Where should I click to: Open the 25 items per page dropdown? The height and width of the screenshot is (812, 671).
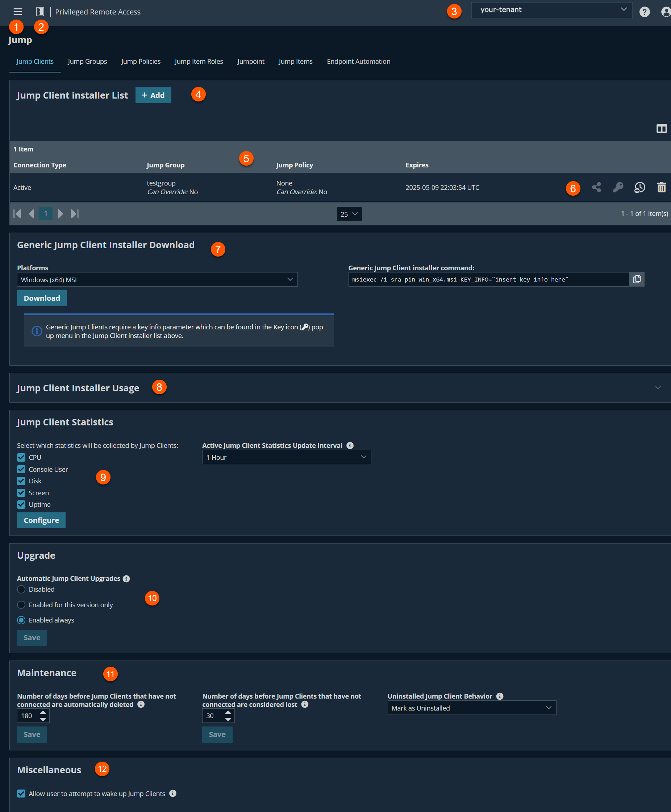point(349,214)
